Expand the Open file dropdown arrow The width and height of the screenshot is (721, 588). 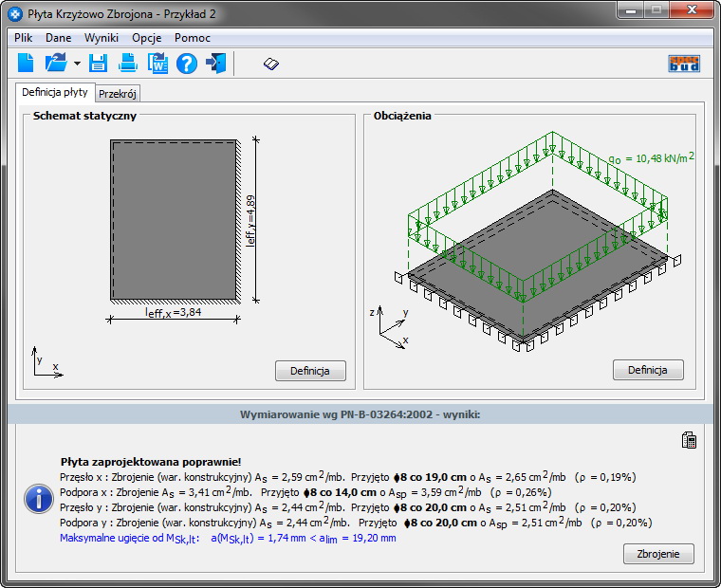click(x=76, y=64)
